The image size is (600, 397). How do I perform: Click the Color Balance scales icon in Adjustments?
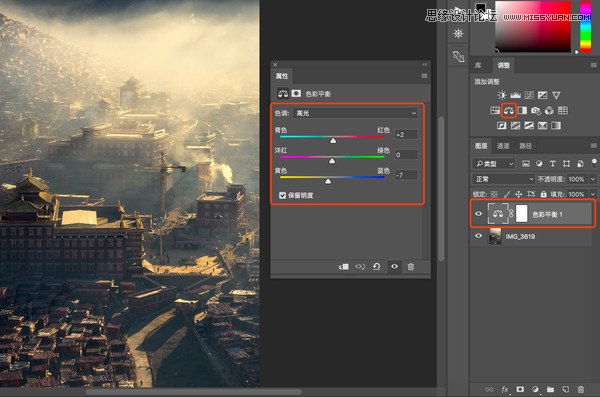click(509, 111)
